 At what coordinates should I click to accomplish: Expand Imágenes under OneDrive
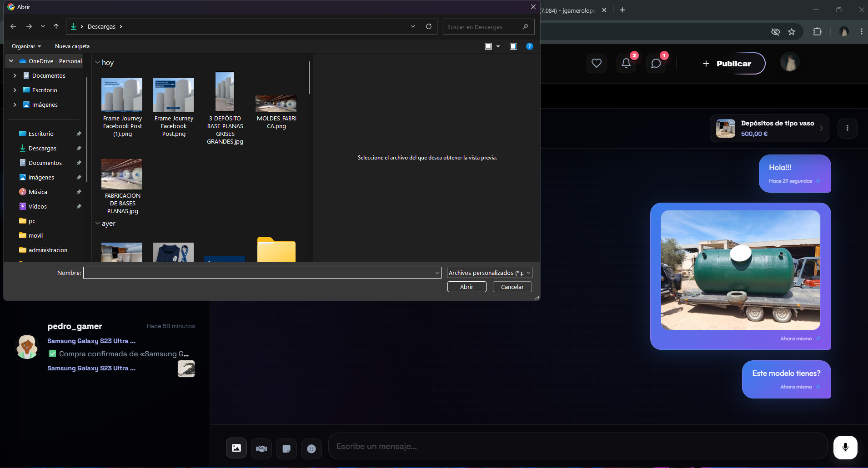[15, 105]
